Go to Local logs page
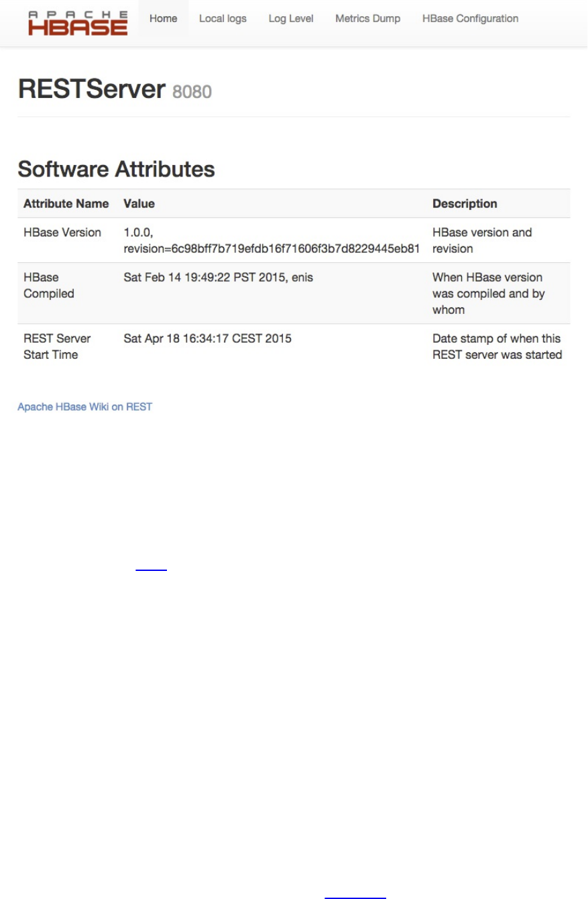Screen dimensions: 588x899 coord(223,19)
